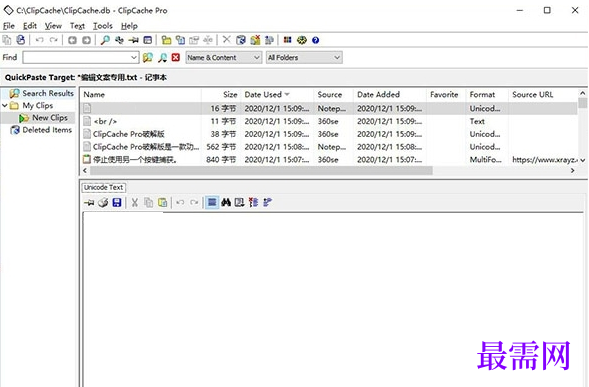
Task: Click the Print icon in clip editor toolbar
Action: pyautogui.click(x=103, y=203)
